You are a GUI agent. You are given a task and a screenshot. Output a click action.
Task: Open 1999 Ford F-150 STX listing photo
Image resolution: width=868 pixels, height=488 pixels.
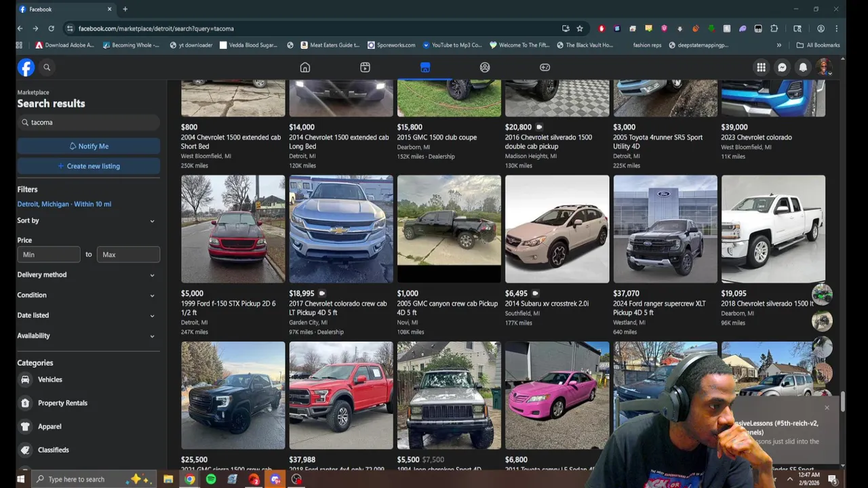click(233, 229)
